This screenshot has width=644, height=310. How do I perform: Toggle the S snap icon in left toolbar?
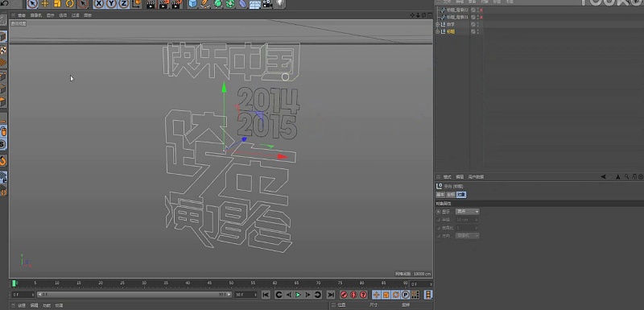3,144
